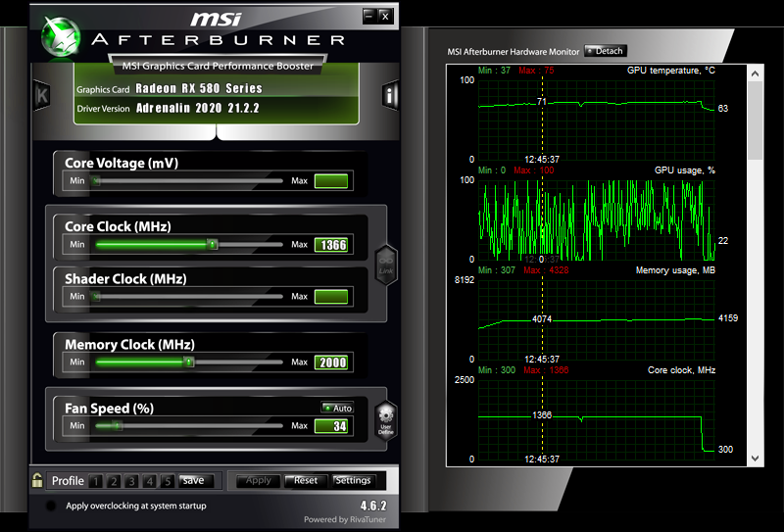This screenshot has width=784, height=532.
Task: Click the monitor scrollbar up arrow
Action: point(755,73)
